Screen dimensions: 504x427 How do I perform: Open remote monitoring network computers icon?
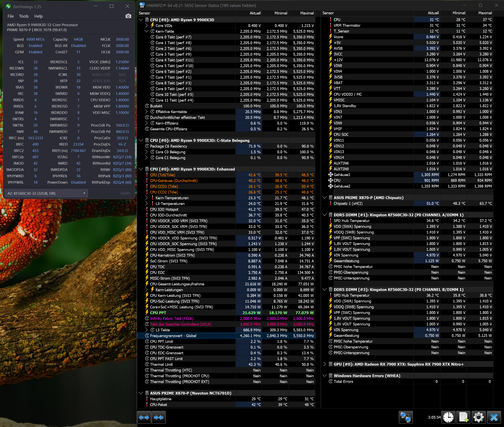[x=406, y=417]
